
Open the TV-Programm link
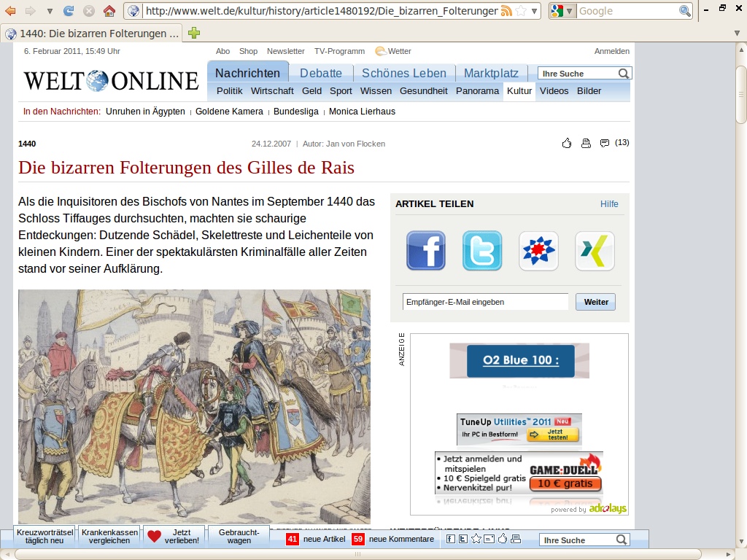click(340, 51)
